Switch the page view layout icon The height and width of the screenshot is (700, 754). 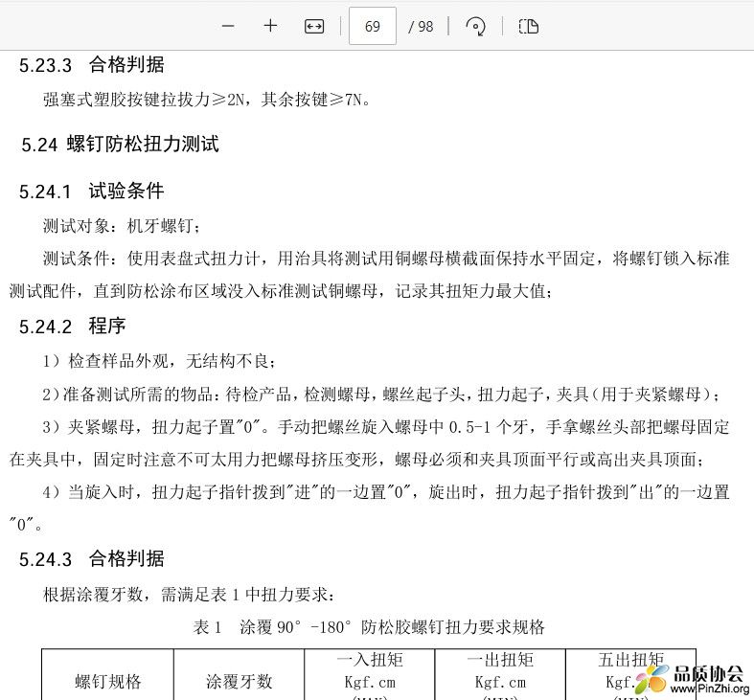(x=529, y=26)
